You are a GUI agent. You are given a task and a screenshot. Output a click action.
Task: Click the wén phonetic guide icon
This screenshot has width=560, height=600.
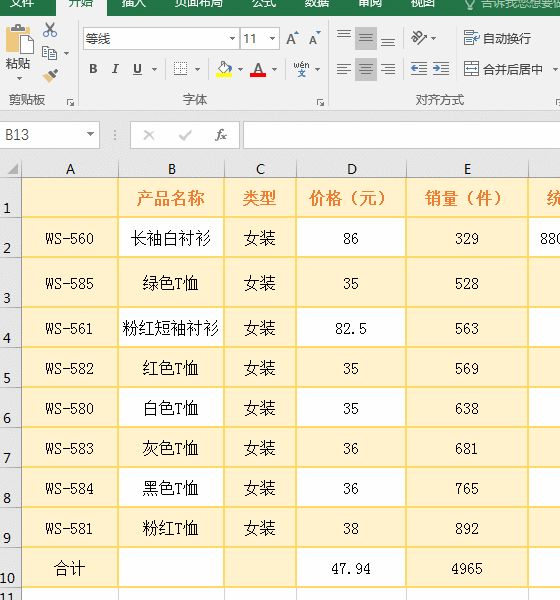tap(302, 69)
